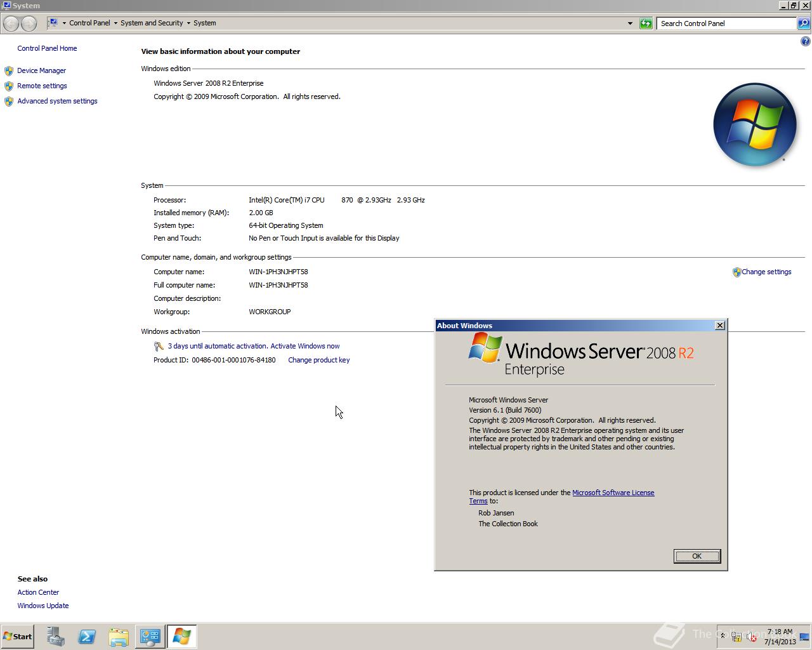Minimize the System window
Screen dimensions: 812x650
click(x=783, y=5)
